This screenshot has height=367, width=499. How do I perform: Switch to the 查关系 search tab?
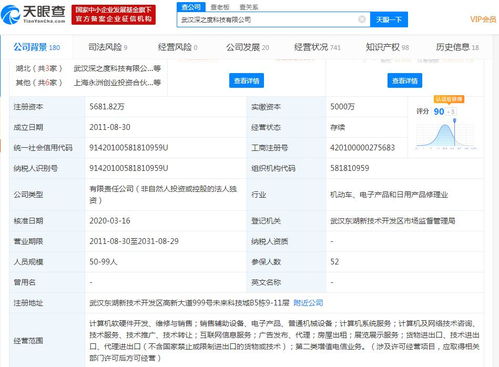(x=249, y=7)
